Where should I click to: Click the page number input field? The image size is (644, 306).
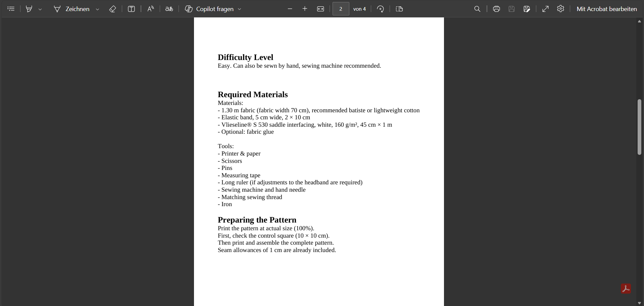341,9
